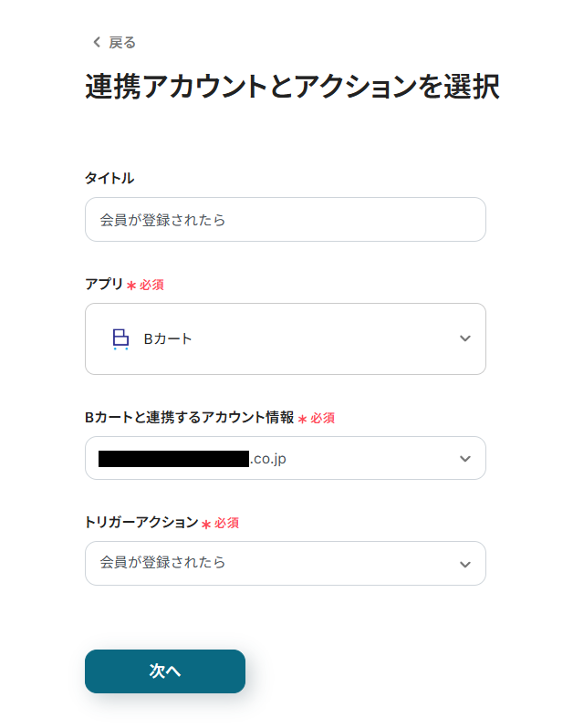
Task: Click the 戻る back link text
Action: (122, 42)
